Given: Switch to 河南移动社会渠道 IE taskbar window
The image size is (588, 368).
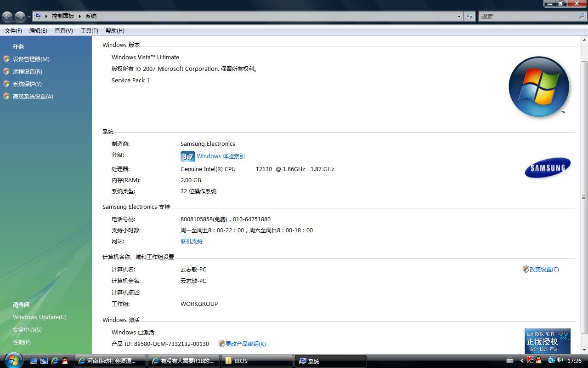Looking at the screenshot, I should 110,361.
